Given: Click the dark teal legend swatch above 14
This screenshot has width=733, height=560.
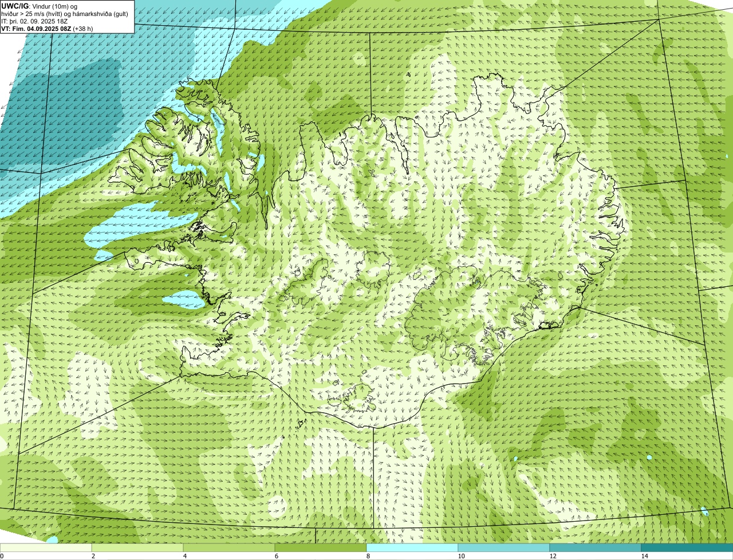Looking at the screenshot, I should [687, 548].
